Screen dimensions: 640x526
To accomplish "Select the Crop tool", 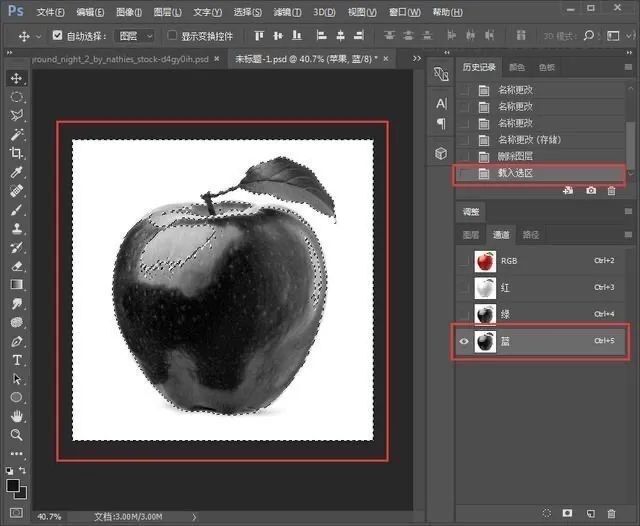I will click(16, 153).
